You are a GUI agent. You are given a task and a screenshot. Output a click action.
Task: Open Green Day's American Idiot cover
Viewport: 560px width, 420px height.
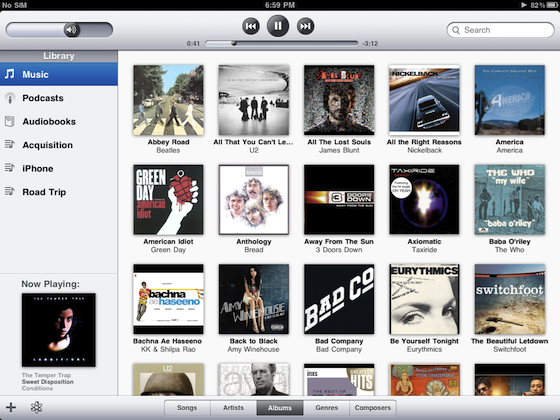(x=168, y=200)
